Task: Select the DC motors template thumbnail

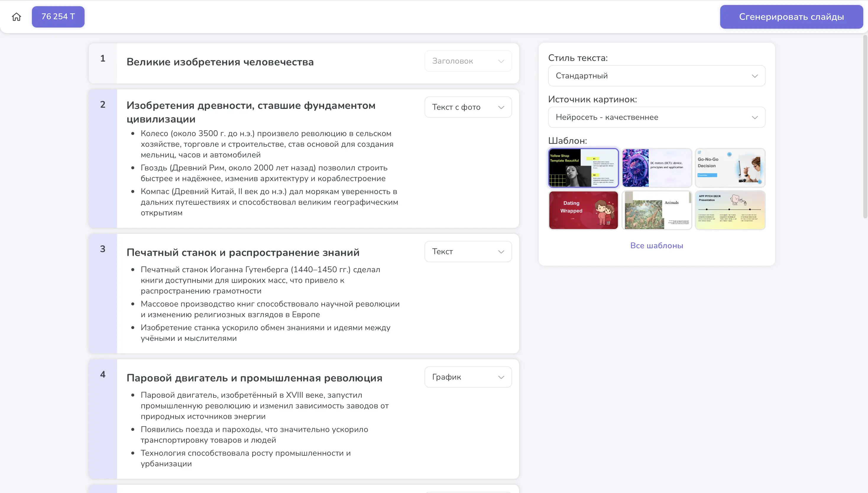Action: tap(657, 168)
